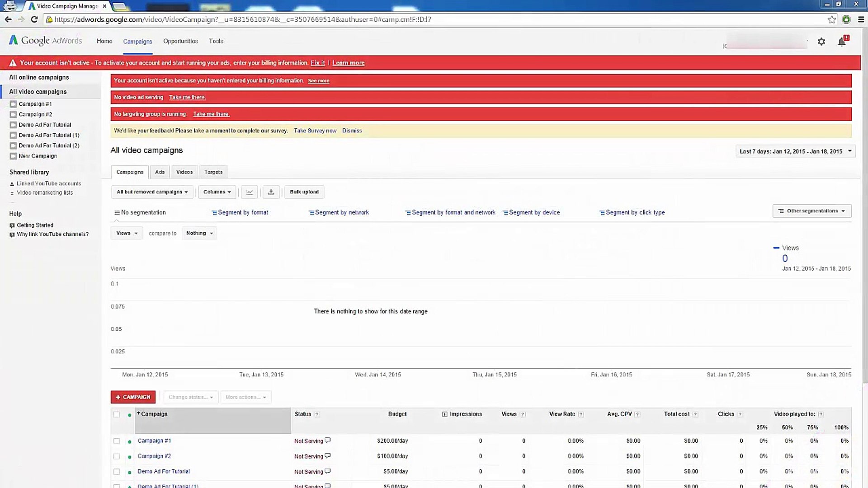The height and width of the screenshot is (488, 868).
Task: Click the Fix it billing link
Action: (x=317, y=63)
